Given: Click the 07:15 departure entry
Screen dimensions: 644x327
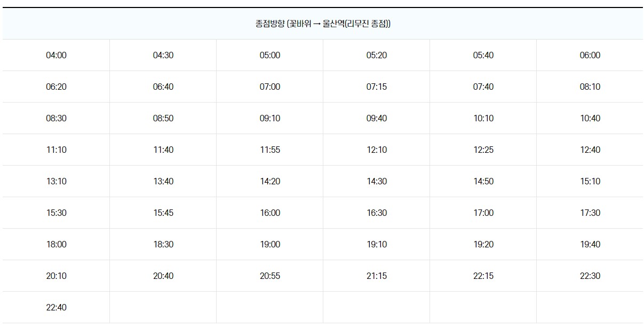Looking at the screenshot, I should pyautogui.click(x=376, y=87).
